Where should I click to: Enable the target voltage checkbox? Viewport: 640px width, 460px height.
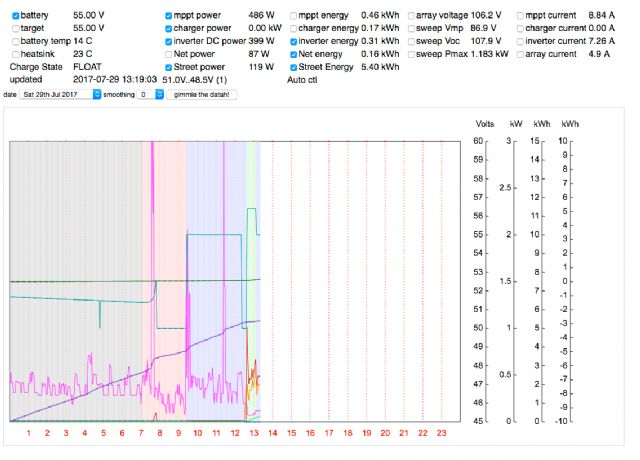(15, 29)
